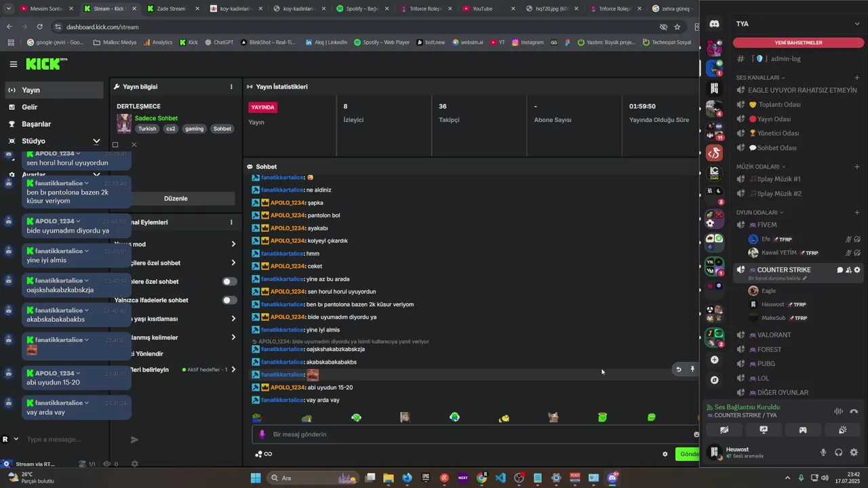Expand the slow mode row chevron
Image resolution: width=868 pixels, height=488 pixels.
233,244
